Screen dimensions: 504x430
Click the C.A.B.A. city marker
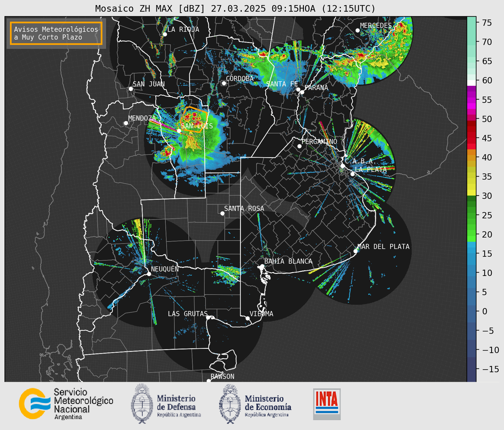click(343, 166)
